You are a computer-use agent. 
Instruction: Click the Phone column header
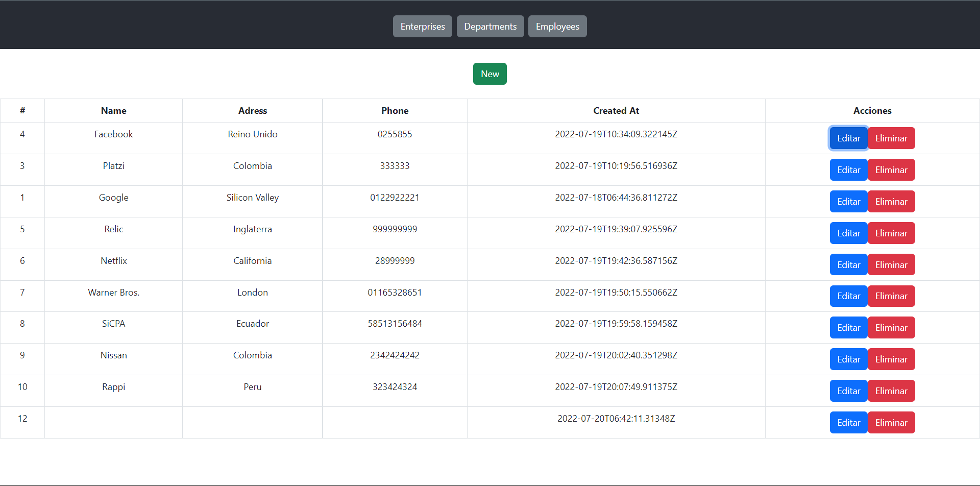click(x=395, y=111)
